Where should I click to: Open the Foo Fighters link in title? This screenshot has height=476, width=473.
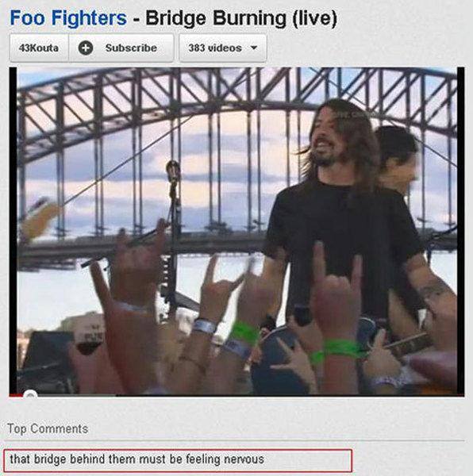(x=68, y=18)
